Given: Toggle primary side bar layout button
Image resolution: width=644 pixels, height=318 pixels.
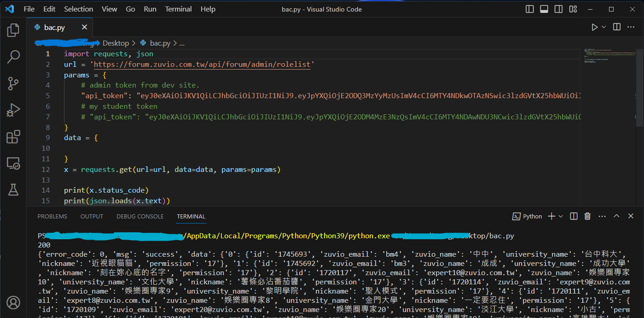Looking at the screenshot, I should [530, 9].
